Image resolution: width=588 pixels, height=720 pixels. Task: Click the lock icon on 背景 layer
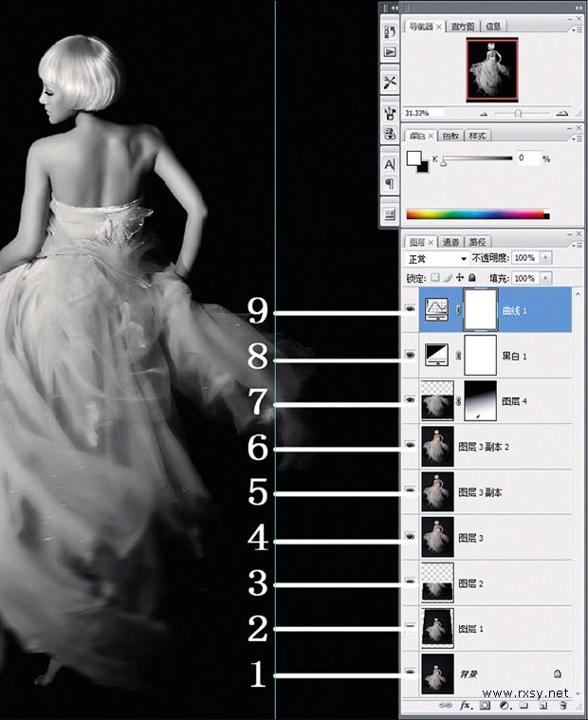(558, 674)
